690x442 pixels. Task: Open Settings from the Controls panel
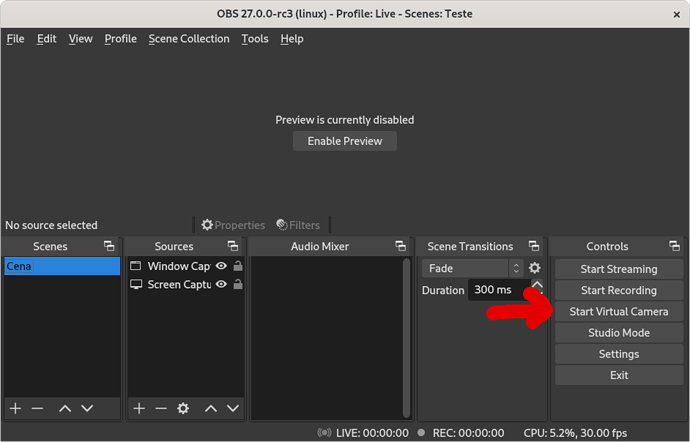pos(619,354)
